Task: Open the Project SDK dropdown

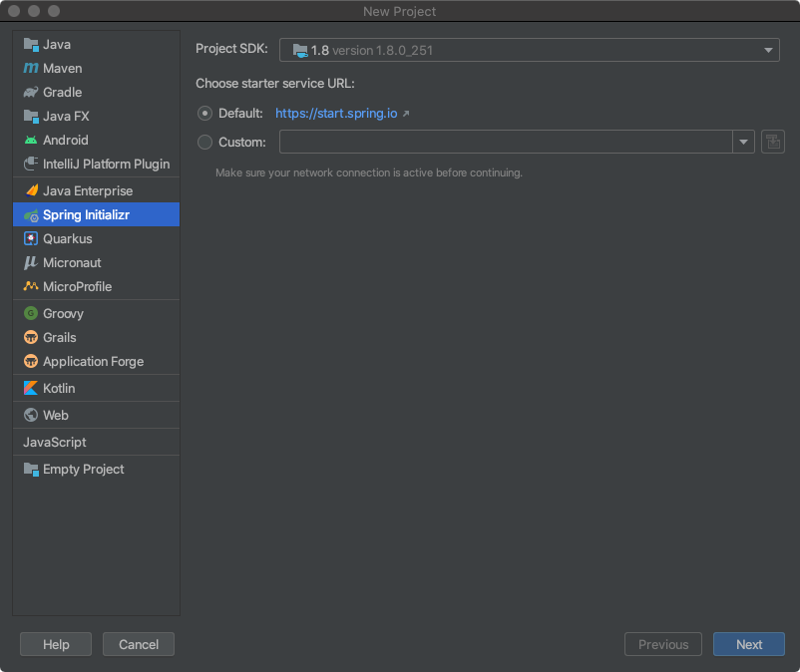Action: [529, 50]
